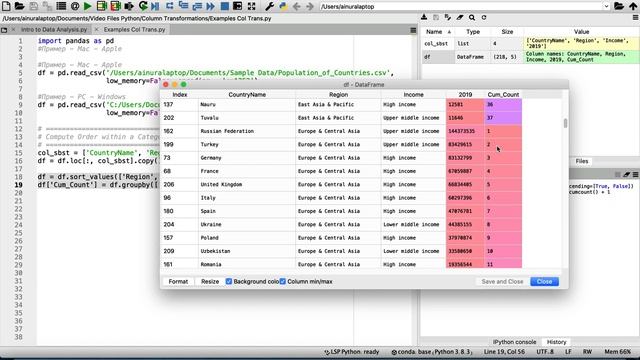Remove all variables with the eraser icon
Image resolution: width=640 pixels, height=360 pixels.
pos(460,18)
